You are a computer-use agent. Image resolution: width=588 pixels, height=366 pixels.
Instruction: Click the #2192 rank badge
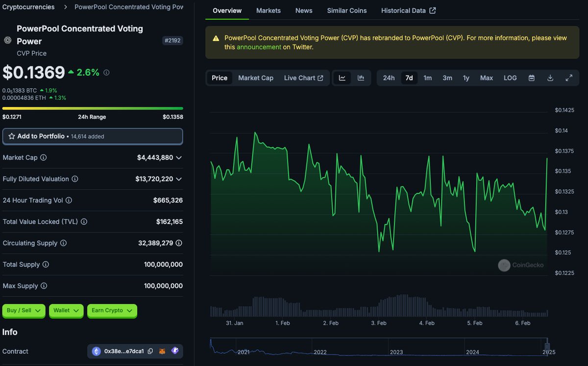point(172,41)
